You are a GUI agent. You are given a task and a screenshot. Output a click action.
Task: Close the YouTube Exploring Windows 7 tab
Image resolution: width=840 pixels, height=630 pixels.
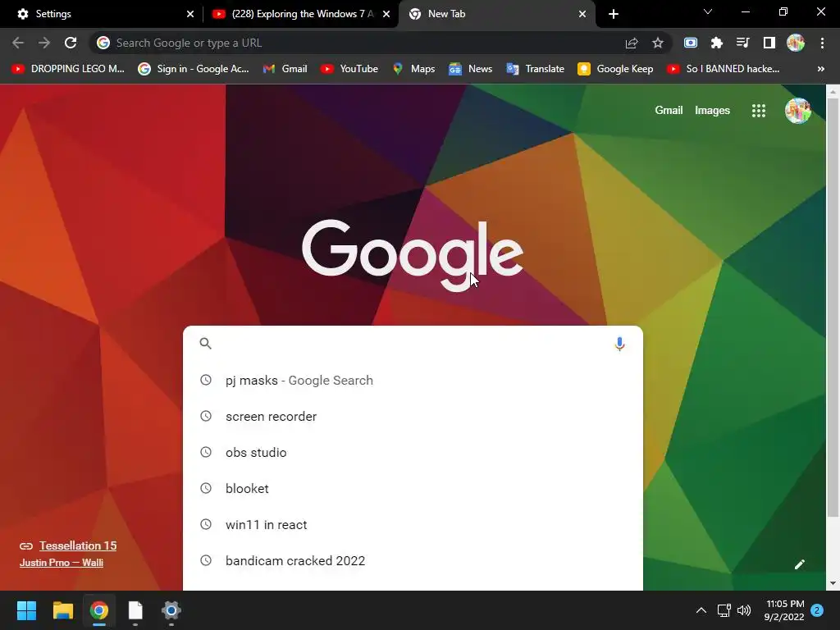[x=386, y=14]
